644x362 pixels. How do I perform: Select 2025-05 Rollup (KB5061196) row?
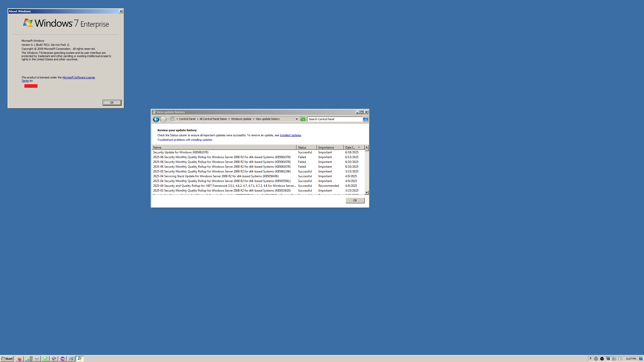[258, 171]
